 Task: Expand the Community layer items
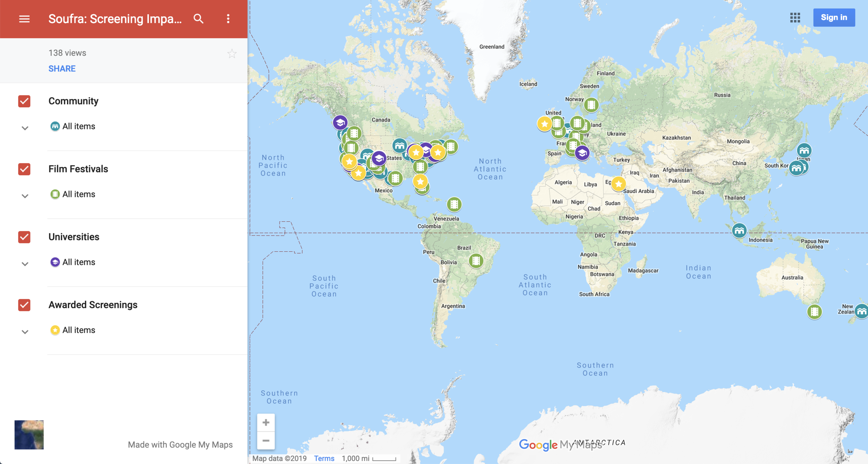[25, 128]
